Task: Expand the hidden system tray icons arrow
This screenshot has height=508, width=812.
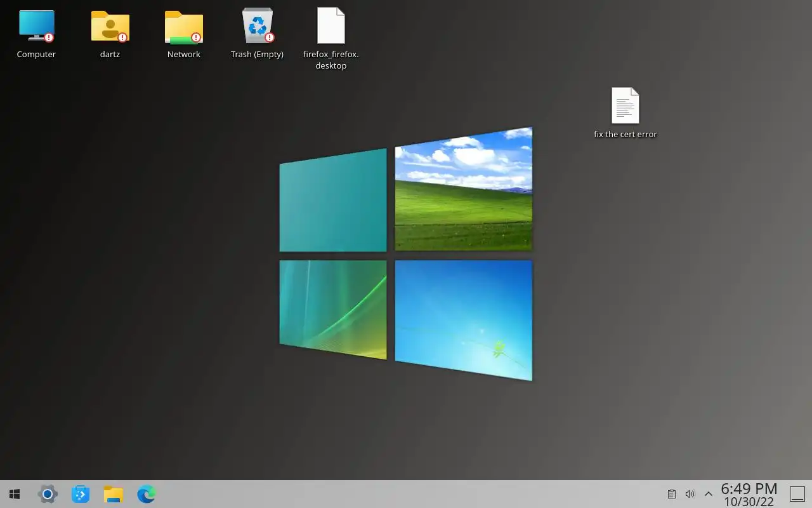Action: (x=709, y=494)
